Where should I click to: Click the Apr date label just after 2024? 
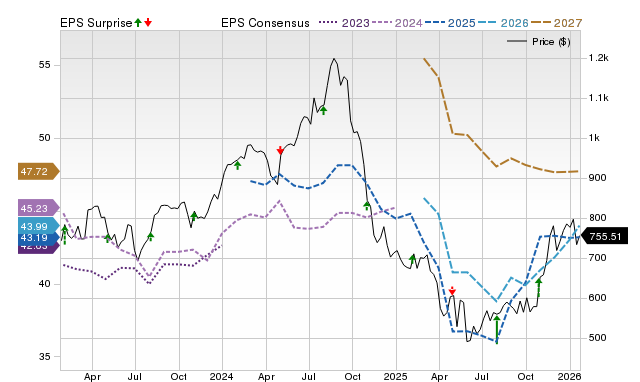[266, 376]
